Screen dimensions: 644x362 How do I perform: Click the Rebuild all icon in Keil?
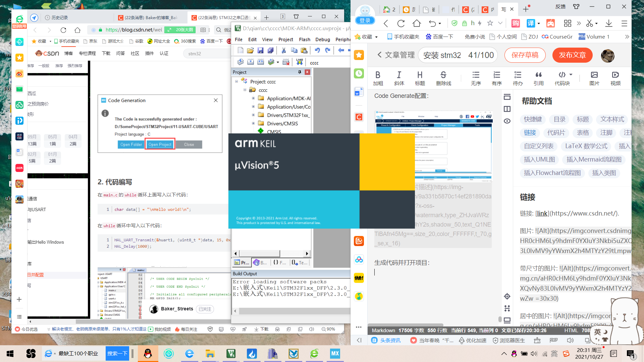click(261, 62)
